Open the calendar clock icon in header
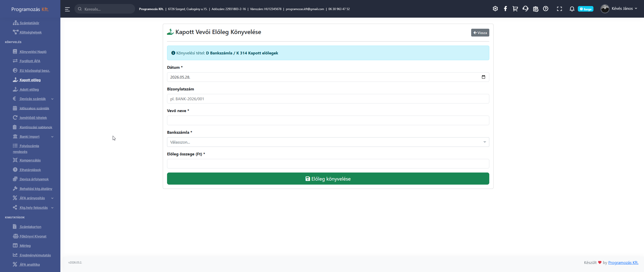This screenshot has height=272, width=644. pyautogui.click(x=536, y=9)
